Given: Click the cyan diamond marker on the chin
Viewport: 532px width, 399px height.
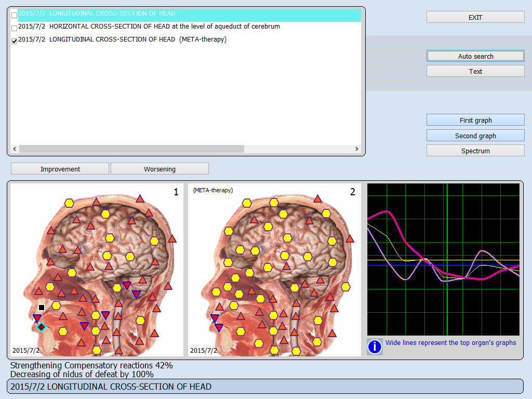Looking at the screenshot, I should pos(41,327).
